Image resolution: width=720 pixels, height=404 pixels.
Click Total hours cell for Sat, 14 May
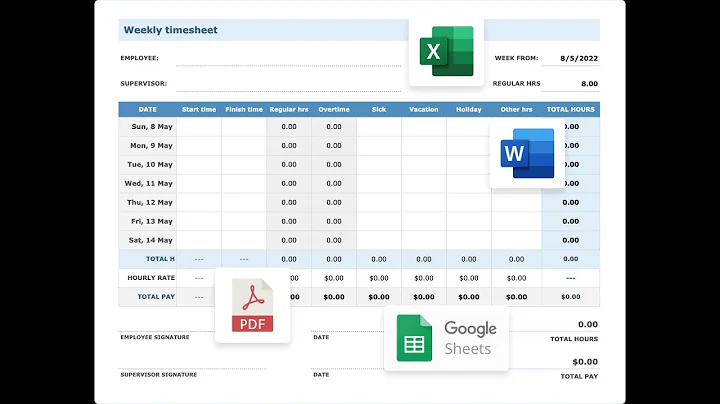(x=570, y=240)
